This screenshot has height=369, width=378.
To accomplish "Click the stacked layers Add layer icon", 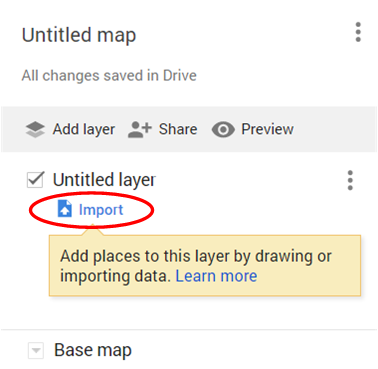I will point(35,129).
